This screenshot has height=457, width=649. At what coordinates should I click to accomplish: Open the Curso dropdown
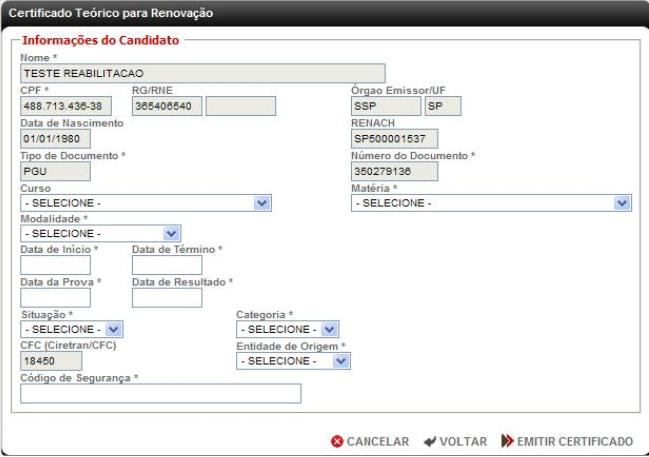coord(146,203)
